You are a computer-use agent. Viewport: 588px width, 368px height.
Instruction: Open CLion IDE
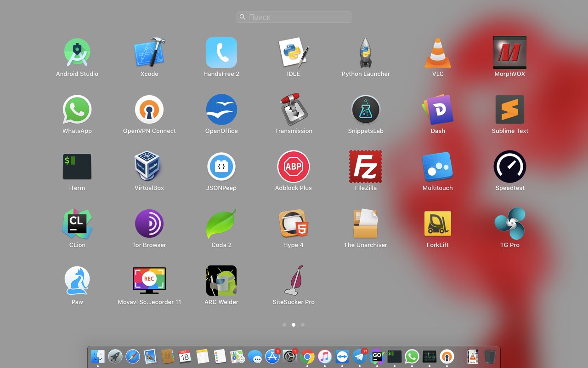pos(77,224)
